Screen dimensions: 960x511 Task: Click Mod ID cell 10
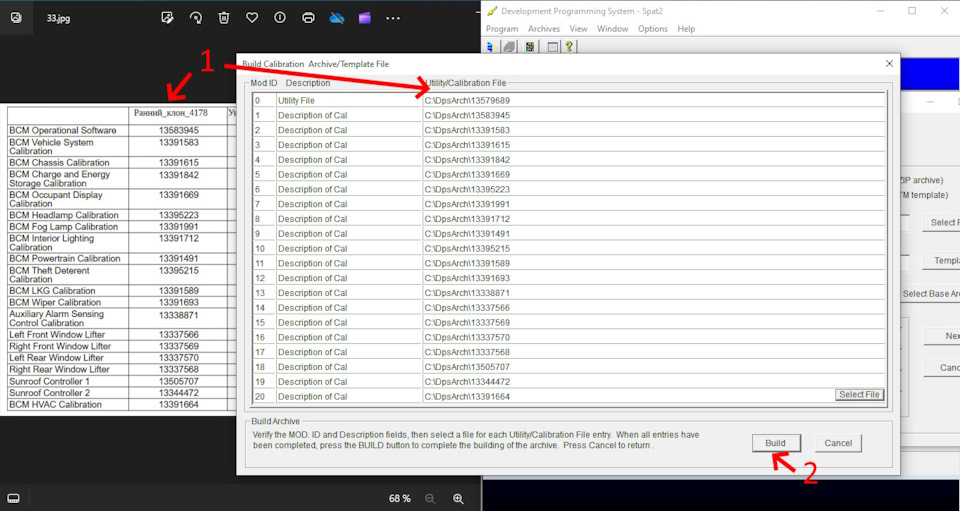[x=264, y=248]
